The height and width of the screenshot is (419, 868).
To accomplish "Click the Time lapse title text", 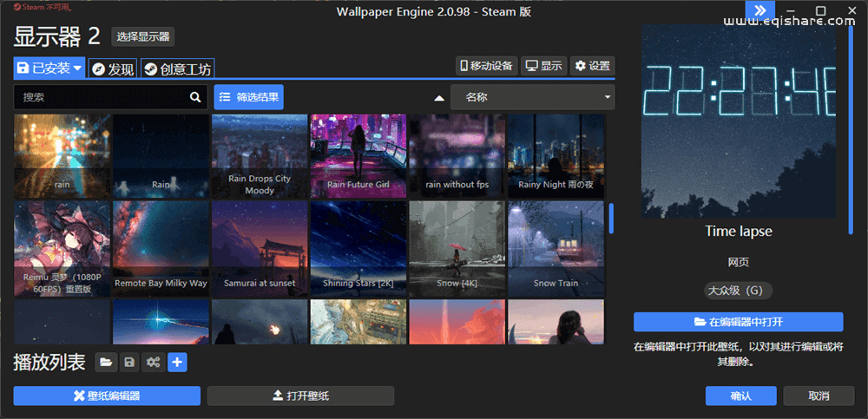I will click(739, 232).
